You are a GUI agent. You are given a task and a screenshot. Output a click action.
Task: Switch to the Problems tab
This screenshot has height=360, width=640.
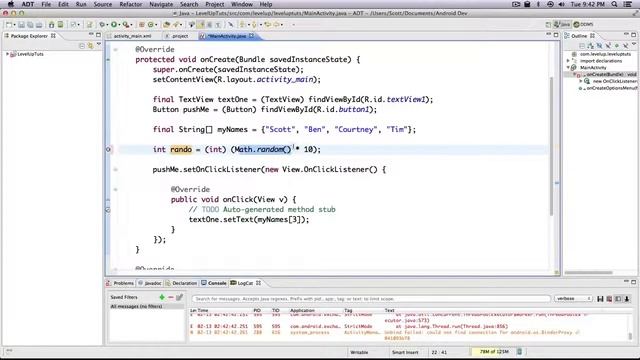pyautogui.click(x=120, y=283)
